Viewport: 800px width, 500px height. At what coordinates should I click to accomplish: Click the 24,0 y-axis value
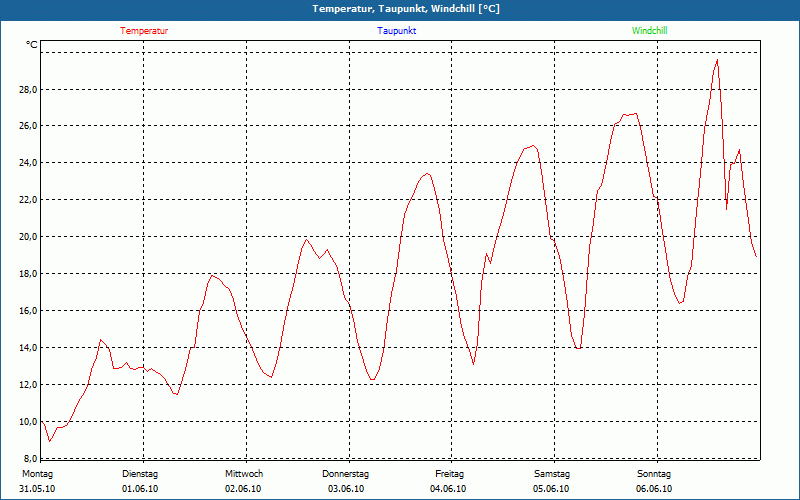click(x=29, y=163)
